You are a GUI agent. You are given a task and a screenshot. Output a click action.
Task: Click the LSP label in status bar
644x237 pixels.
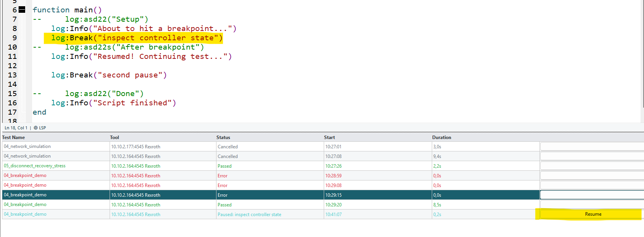pyautogui.click(x=43, y=128)
